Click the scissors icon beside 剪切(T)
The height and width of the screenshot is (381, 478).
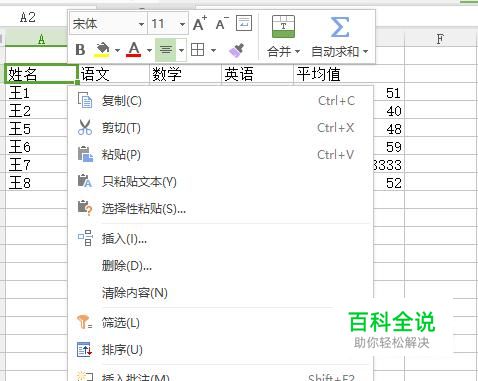[x=85, y=127]
